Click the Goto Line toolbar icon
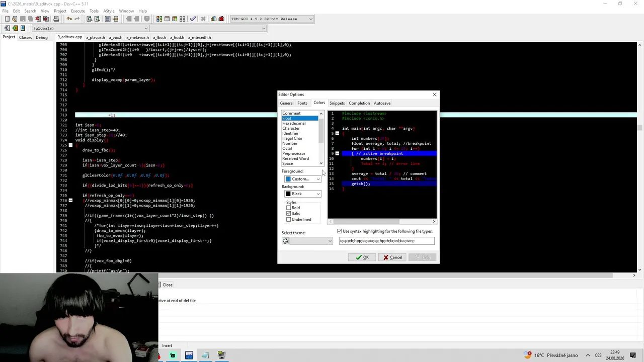The image size is (644, 362). click(x=115, y=19)
